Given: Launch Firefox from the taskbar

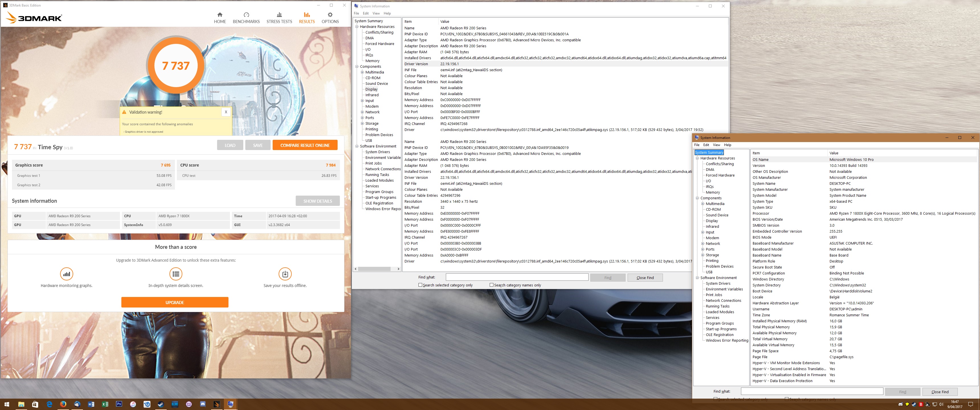Looking at the screenshot, I should click(63, 404).
